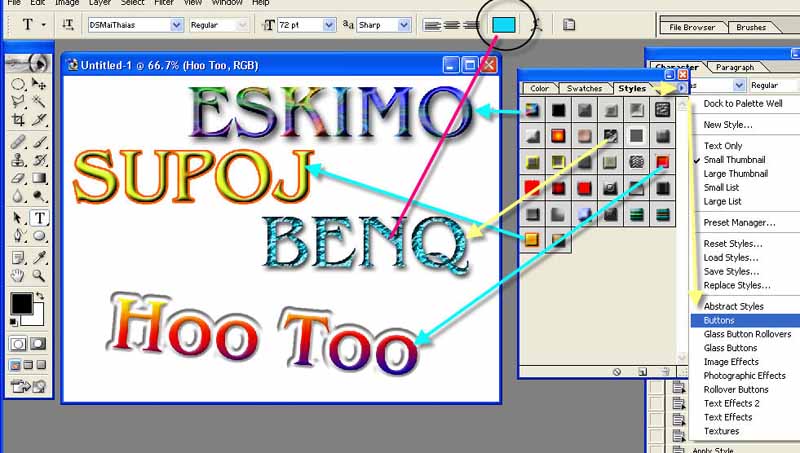The image size is (800, 453).
Task: Select Full Screen Mode with Menu Bar
Action: 28,365
